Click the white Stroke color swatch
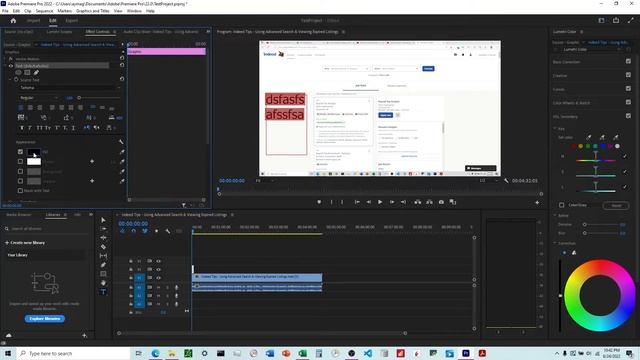The height and width of the screenshot is (360, 640). pos(34,162)
